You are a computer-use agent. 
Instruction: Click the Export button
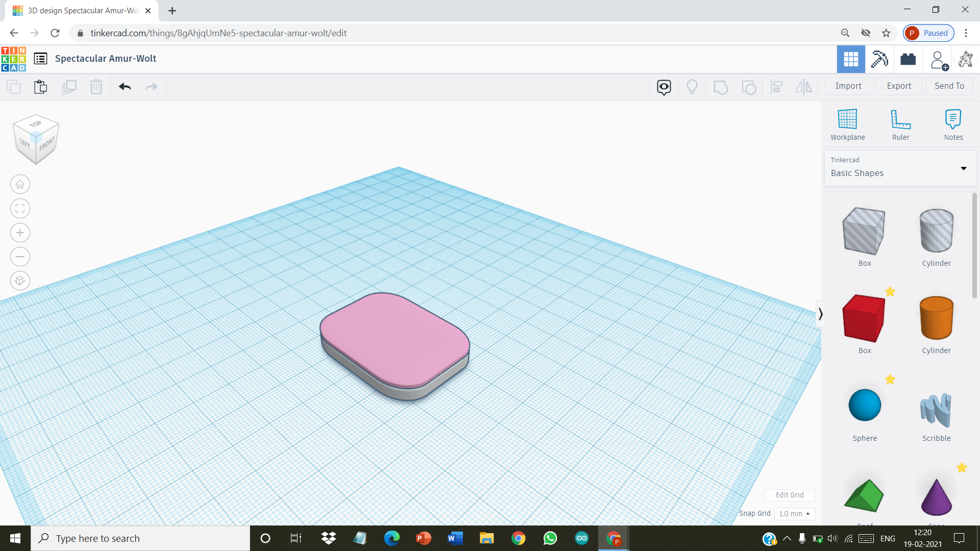coord(898,86)
